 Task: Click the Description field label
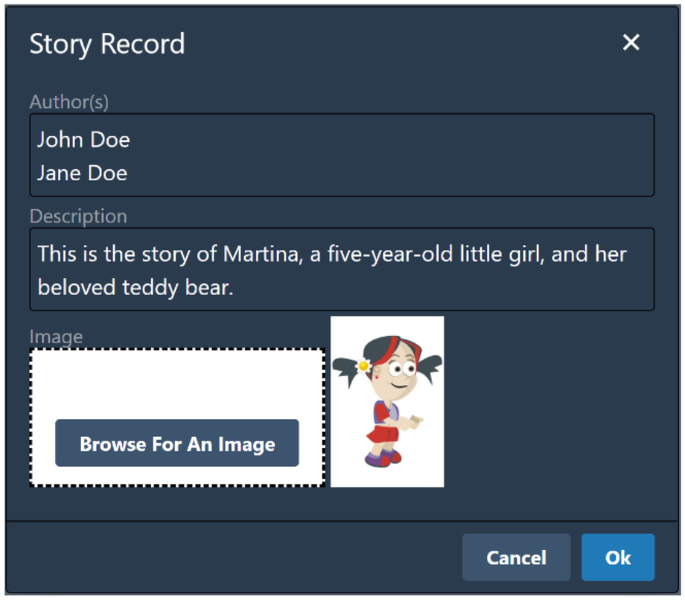pyautogui.click(x=78, y=216)
